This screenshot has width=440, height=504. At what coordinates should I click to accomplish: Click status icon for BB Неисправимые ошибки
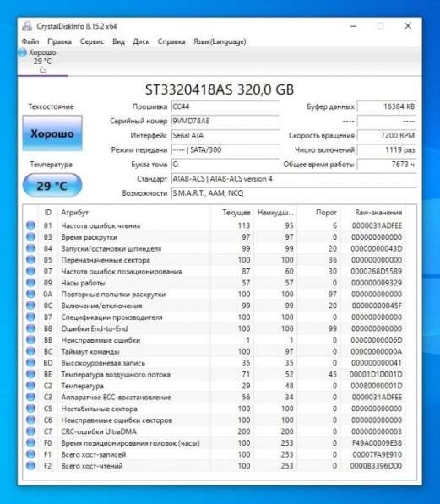(x=30, y=339)
